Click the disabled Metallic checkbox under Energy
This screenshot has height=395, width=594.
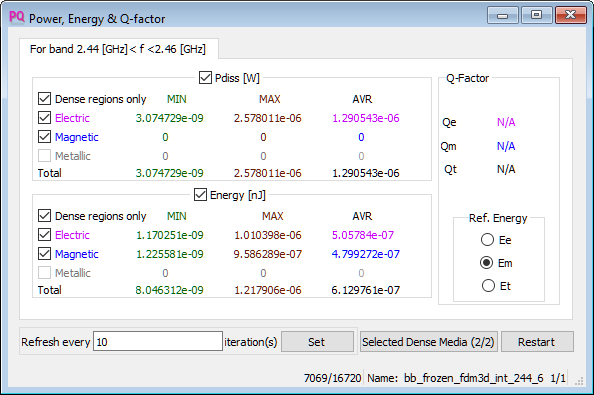[x=44, y=273]
